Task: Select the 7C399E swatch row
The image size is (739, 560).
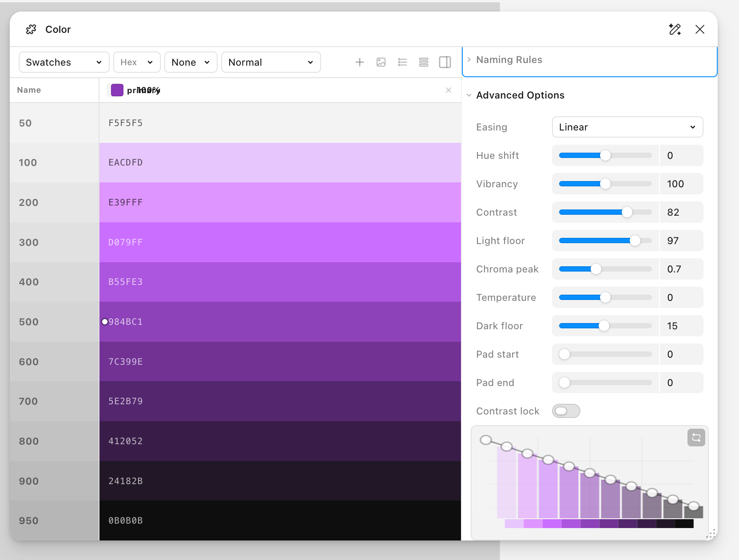Action: (280, 362)
